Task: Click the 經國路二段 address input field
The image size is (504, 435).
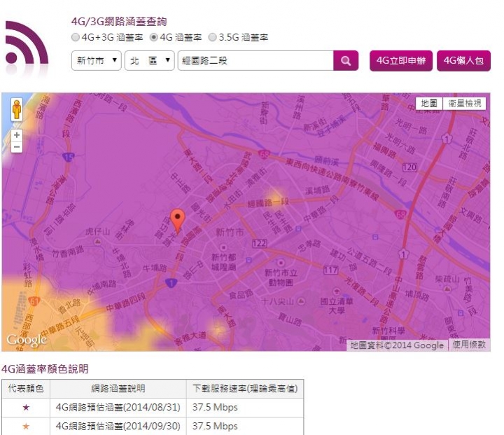Action: (255, 60)
